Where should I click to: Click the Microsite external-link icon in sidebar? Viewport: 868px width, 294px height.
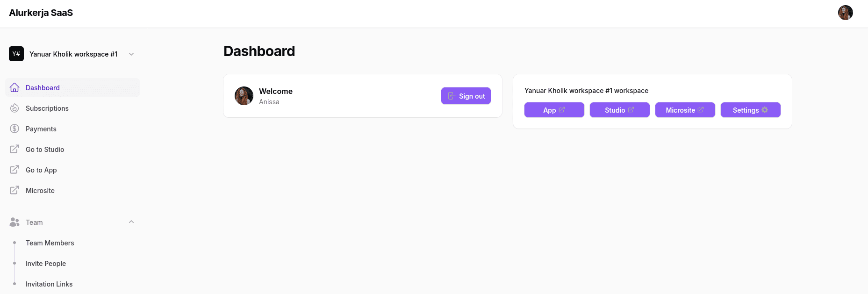(x=14, y=190)
